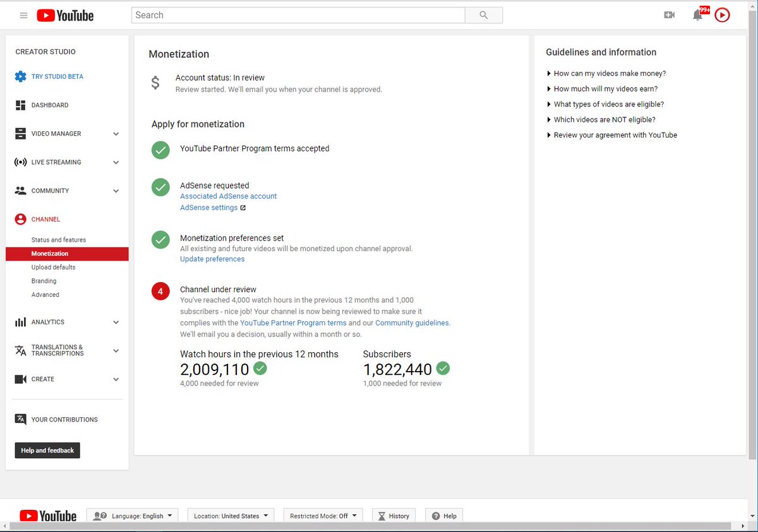This screenshot has height=532, width=758.
Task: Select the Monetization sidebar item
Action: [x=67, y=254]
